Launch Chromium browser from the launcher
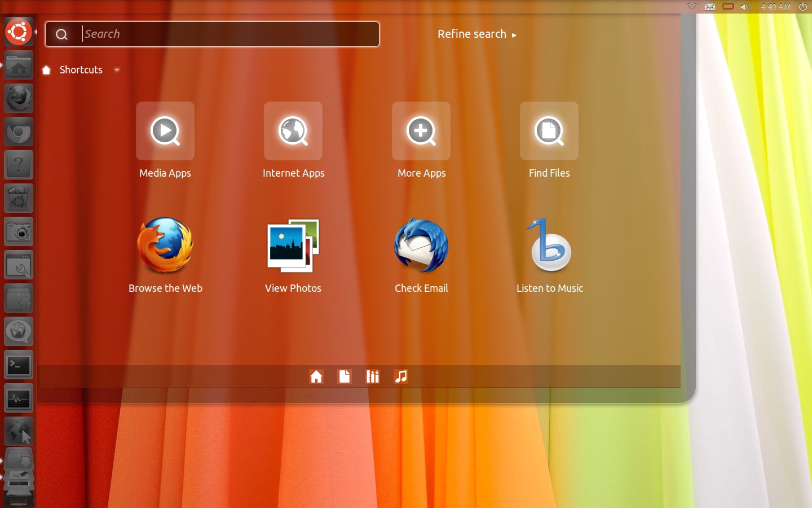Screen dimensions: 812x508 point(19,132)
